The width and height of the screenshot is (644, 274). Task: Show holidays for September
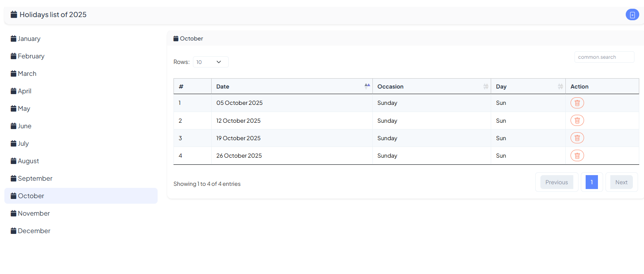(35, 179)
